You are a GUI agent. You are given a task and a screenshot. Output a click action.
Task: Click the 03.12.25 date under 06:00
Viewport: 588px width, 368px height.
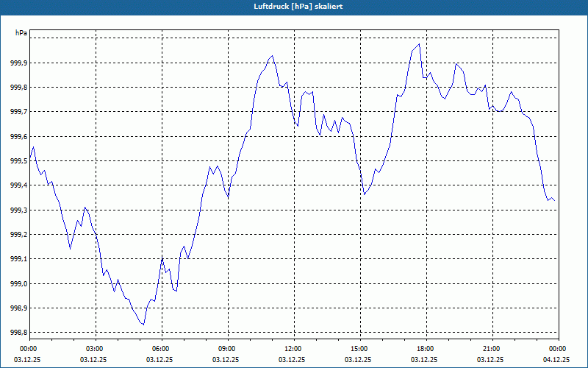(x=159, y=360)
